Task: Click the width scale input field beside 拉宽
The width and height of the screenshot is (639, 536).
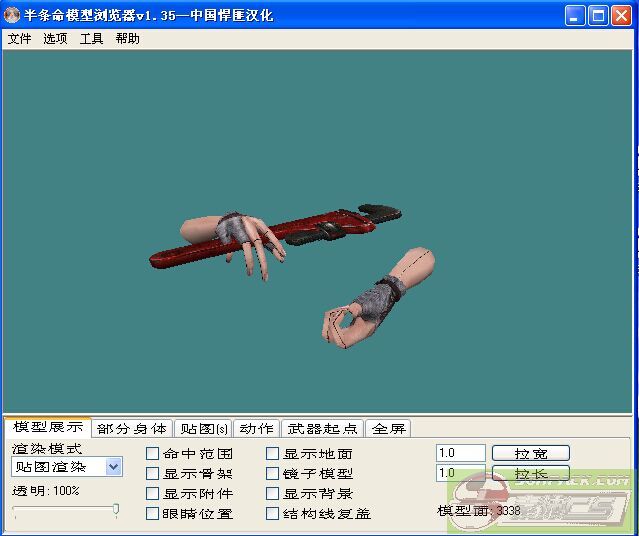Action: coord(460,453)
